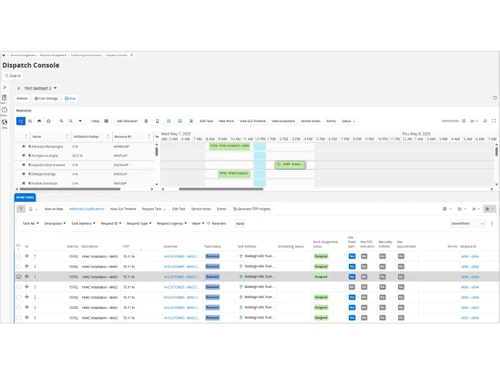Click the Gantt vertical scrollbar at far right
500x375 pixels.
(496, 152)
